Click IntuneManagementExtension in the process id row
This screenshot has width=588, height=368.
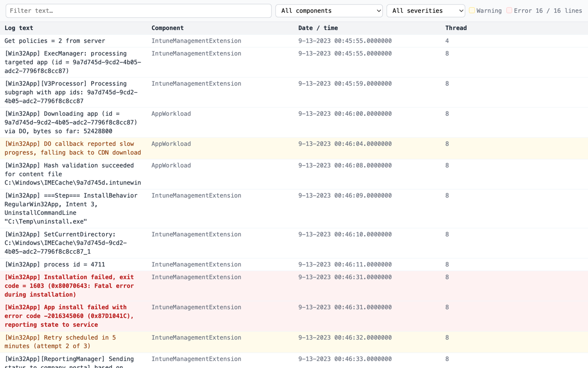tap(196, 264)
